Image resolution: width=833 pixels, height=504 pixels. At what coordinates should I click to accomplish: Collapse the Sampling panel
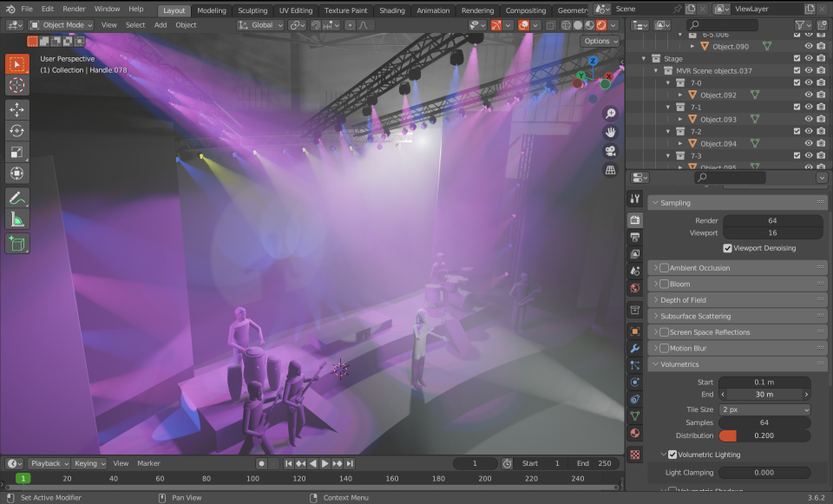[656, 203]
